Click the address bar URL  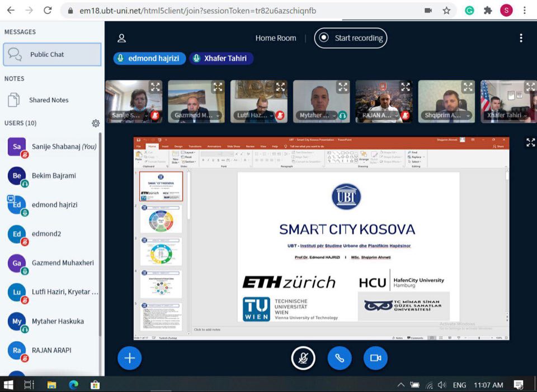(197, 11)
